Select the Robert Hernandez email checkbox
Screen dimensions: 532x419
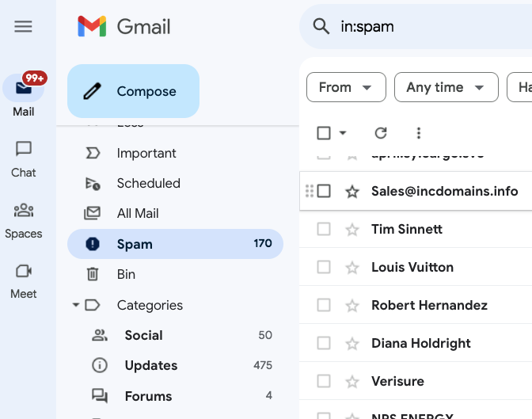324,305
